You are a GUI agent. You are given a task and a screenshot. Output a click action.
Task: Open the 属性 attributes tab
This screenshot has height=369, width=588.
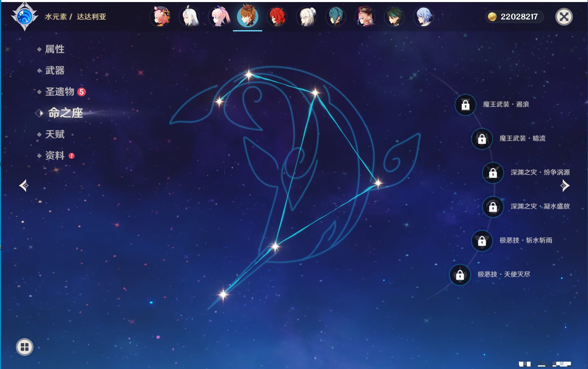pyautogui.click(x=55, y=49)
